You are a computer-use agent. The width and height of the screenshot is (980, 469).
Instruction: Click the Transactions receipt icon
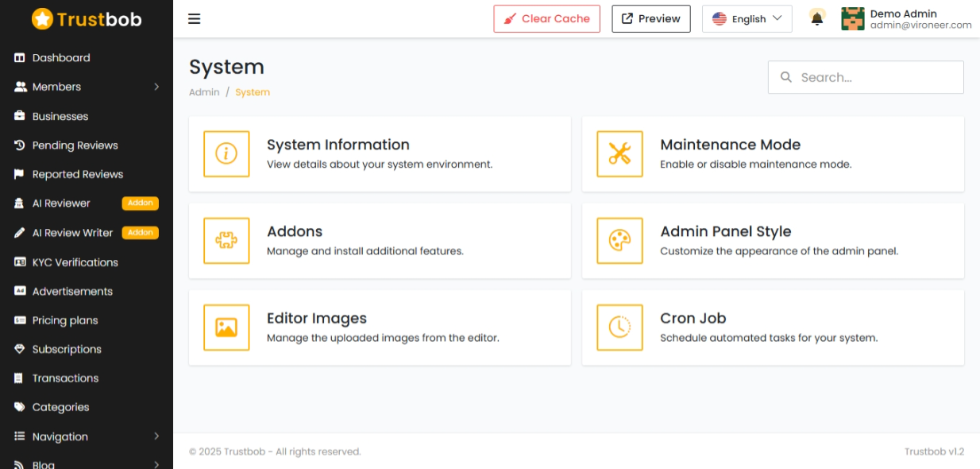coord(20,378)
